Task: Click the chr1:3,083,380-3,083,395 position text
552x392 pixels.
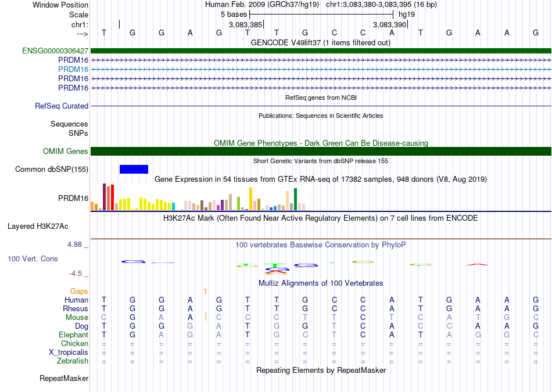Action: [x=381, y=5]
